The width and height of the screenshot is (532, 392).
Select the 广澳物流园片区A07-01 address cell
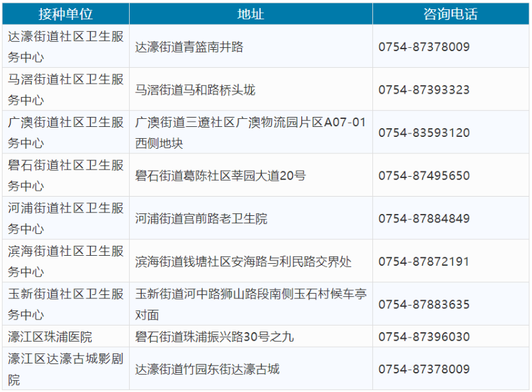point(250,133)
